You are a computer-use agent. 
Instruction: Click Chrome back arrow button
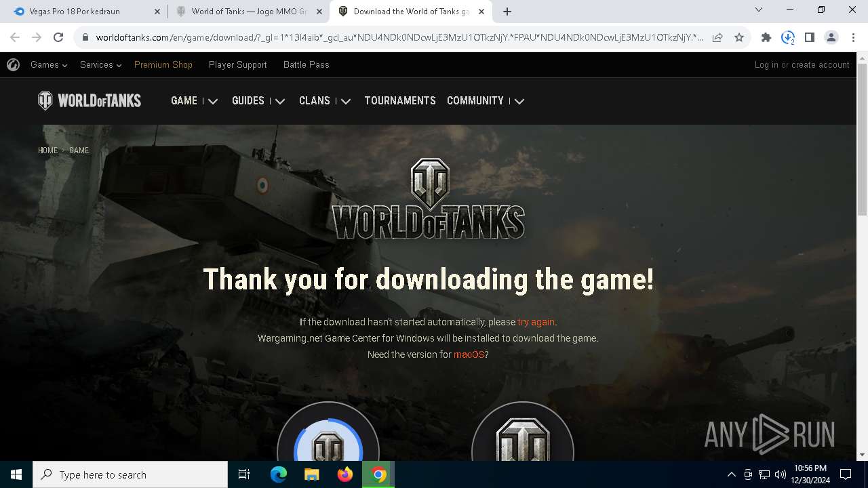(x=15, y=37)
